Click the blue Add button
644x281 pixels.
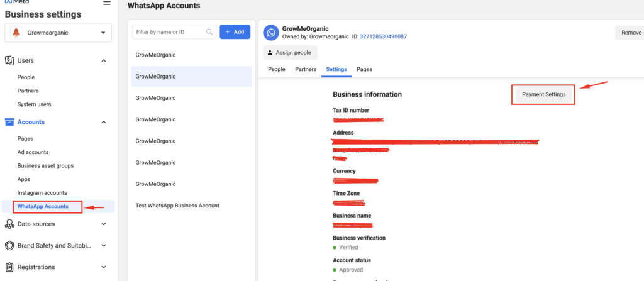click(235, 31)
